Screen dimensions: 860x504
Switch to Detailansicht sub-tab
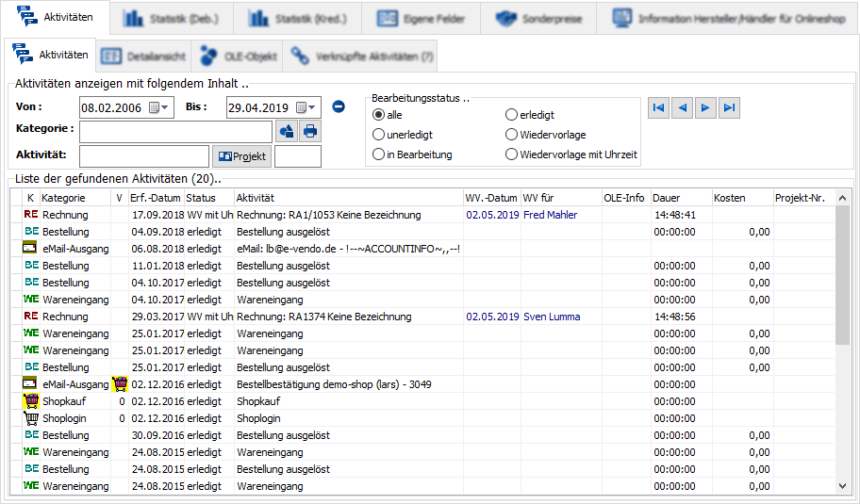143,56
